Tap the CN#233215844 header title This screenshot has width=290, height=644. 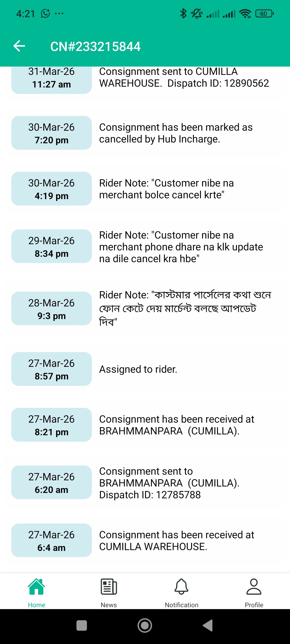[95, 47]
